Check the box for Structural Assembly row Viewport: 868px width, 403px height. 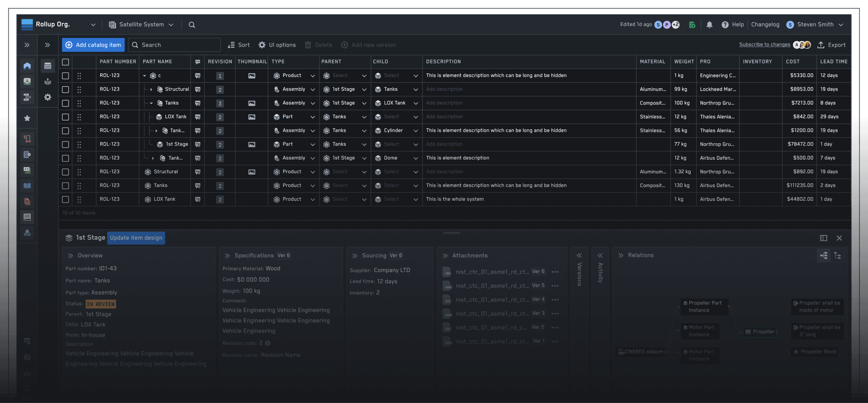(65, 89)
